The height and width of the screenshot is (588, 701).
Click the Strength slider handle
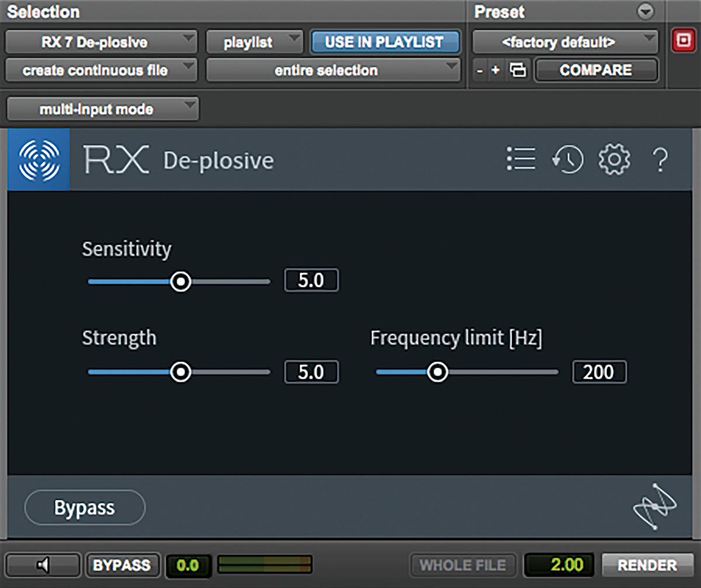coord(181,372)
